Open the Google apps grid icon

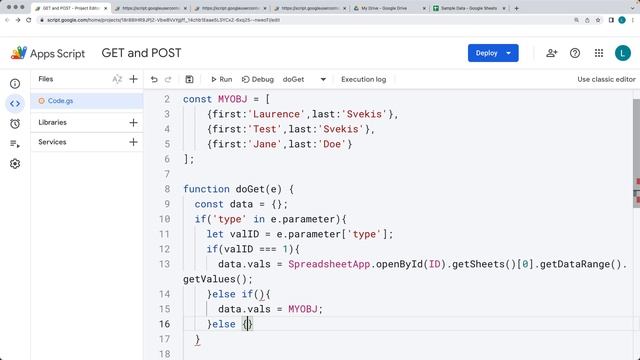[599, 53]
